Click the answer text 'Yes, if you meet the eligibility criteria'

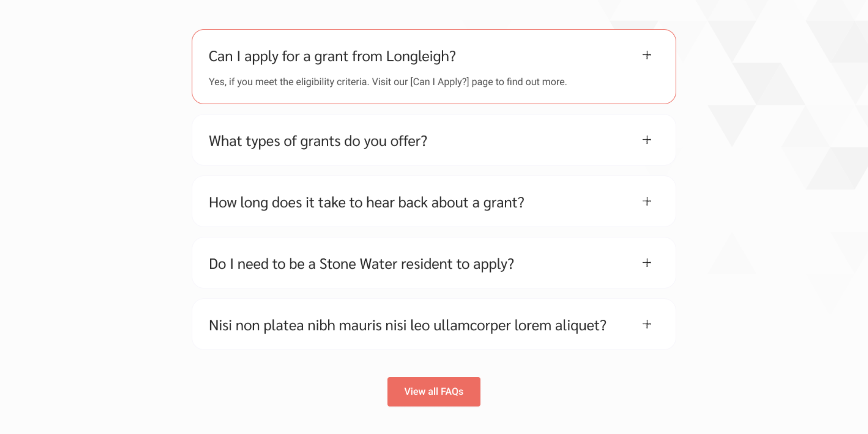(x=289, y=82)
